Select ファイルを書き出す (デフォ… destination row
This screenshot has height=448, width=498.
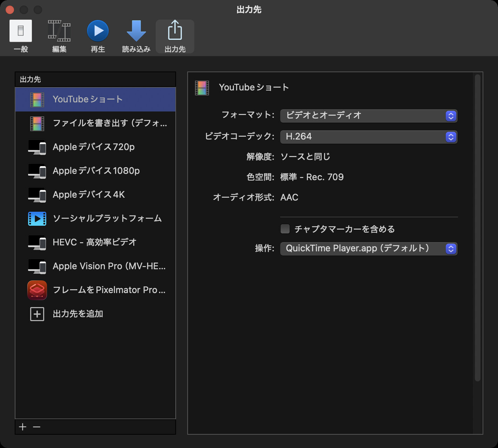[x=95, y=123]
